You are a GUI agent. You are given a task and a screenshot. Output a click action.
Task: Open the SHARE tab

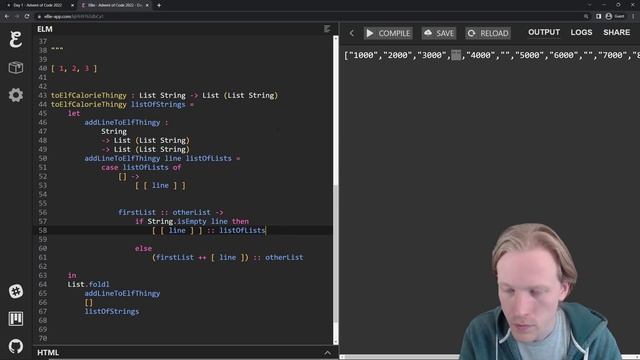coord(616,32)
